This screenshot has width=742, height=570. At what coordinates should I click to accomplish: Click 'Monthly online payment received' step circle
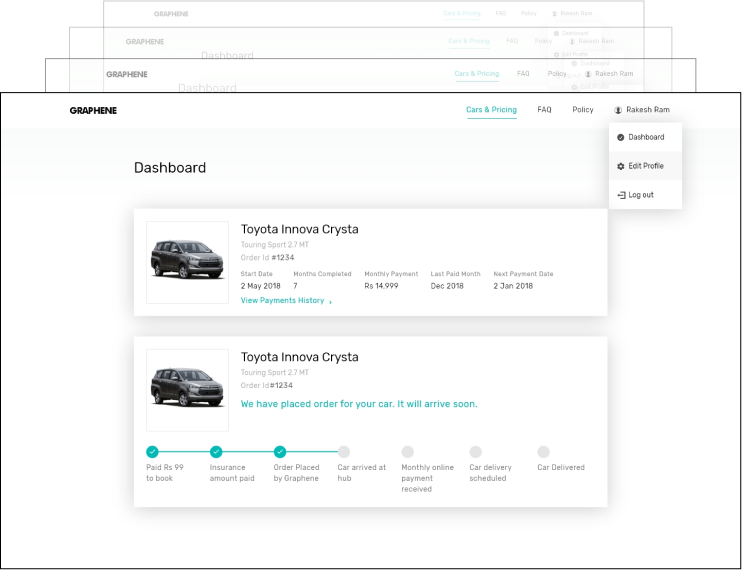[x=407, y=452]
